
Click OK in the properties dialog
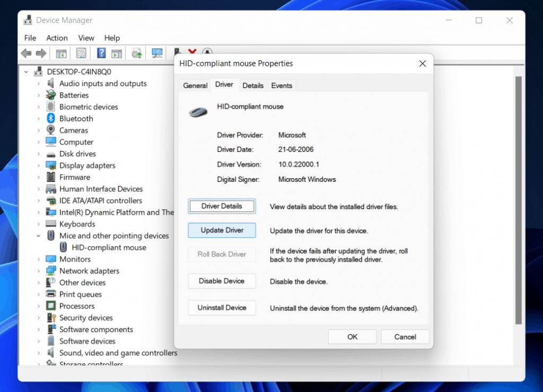pyautogui.click(x=352, y=336)
